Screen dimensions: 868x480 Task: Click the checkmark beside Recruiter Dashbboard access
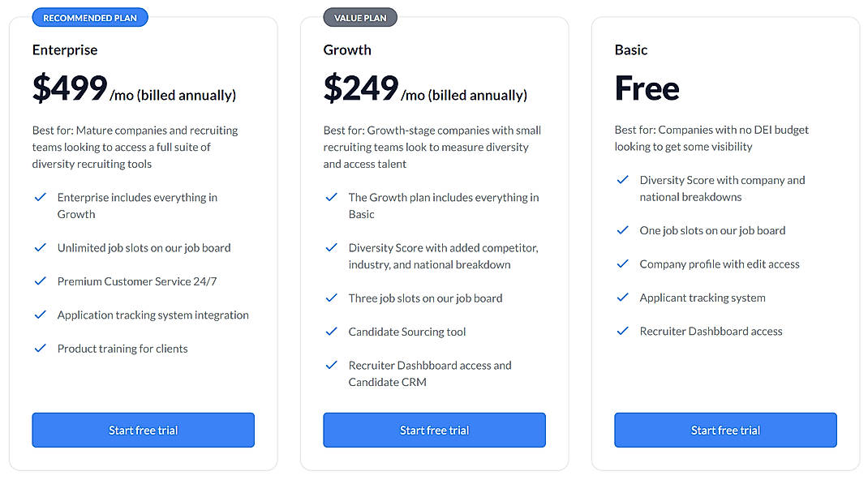click(623, 331)
